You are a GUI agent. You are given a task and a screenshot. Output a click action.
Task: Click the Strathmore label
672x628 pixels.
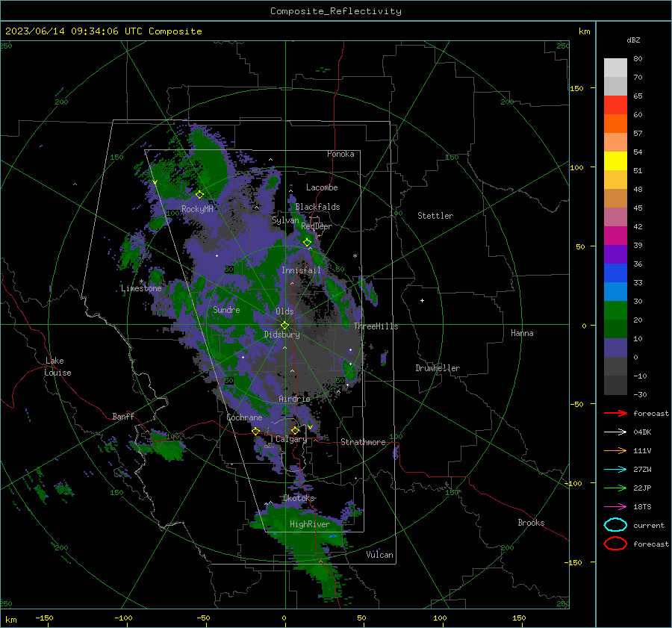pyautogui.click(x=363, y=442)
